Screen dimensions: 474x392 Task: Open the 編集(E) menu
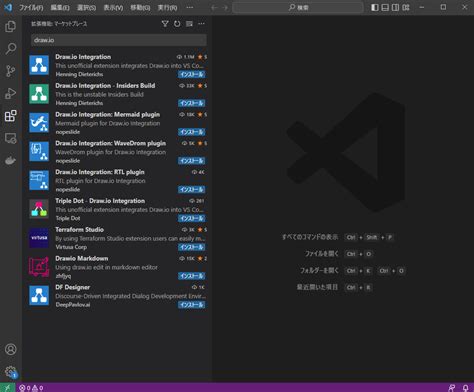coord(60,7)
